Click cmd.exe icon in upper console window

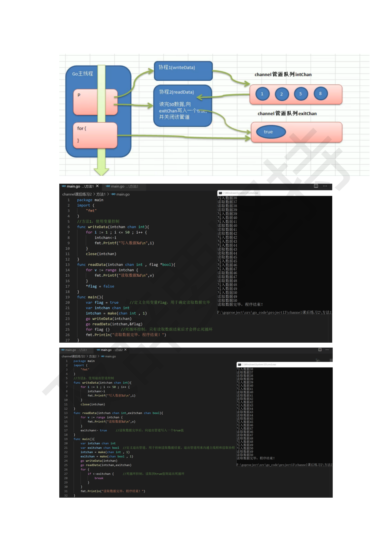click(220, 193)
